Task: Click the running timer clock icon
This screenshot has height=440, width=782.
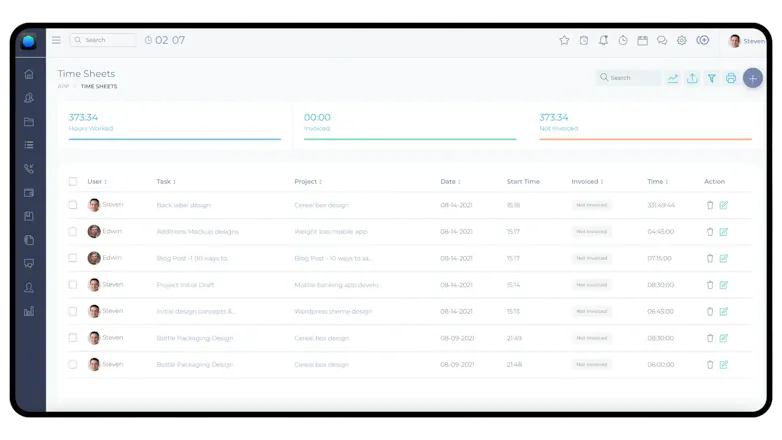Action: click(x=148, y=40)
